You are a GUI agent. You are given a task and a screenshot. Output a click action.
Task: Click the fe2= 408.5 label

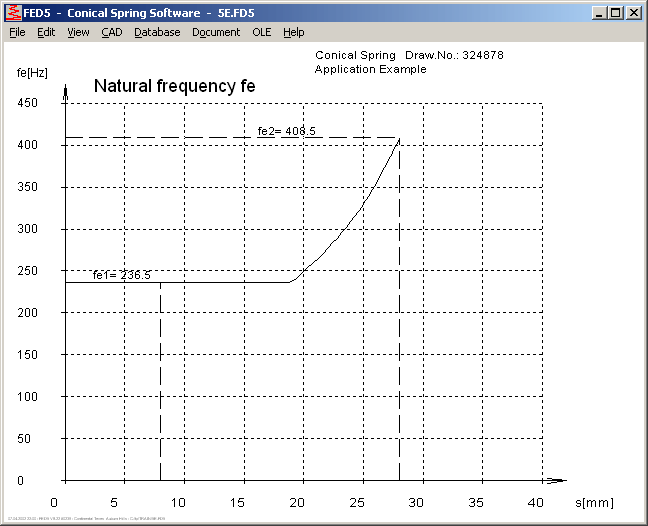[x=287, y=131]
